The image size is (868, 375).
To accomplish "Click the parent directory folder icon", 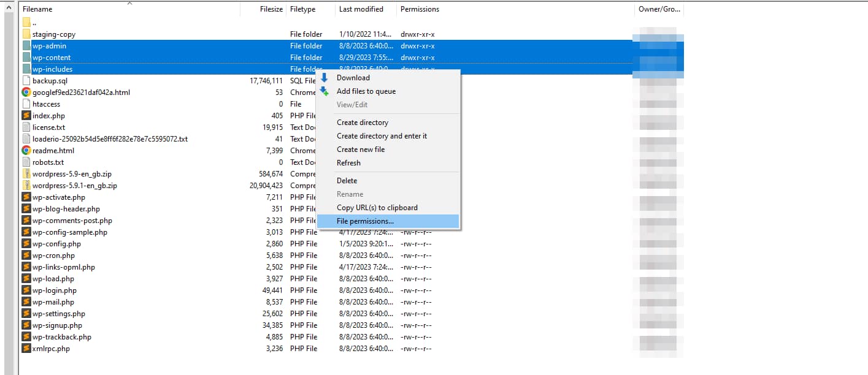I will 26,22.
